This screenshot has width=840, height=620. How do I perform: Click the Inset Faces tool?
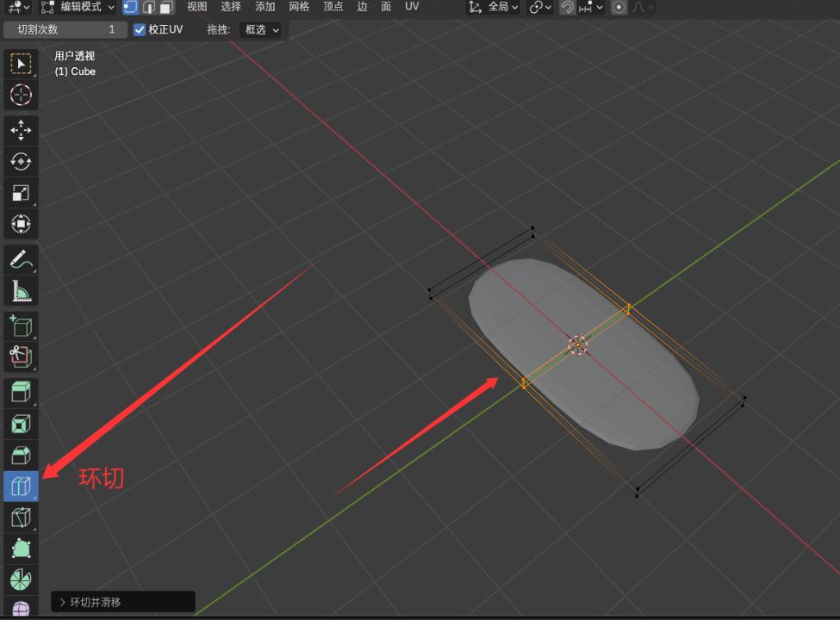point(21,424)
